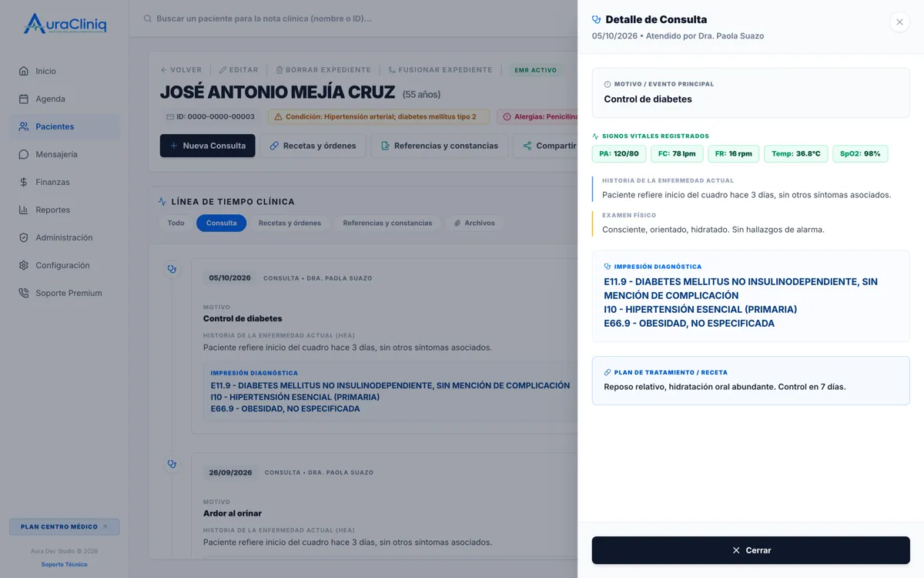
Task: Click the Signos Vitales Registrados heading
Action: pyautogui.click(x=655, y=136)
